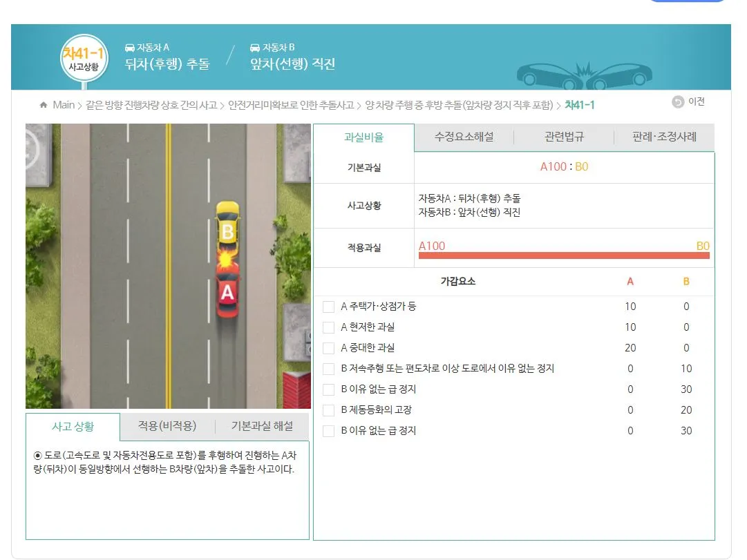Screen dimensions: 747x560
Task: Check the A 현저한 과실 option
Action: [328, 327]
